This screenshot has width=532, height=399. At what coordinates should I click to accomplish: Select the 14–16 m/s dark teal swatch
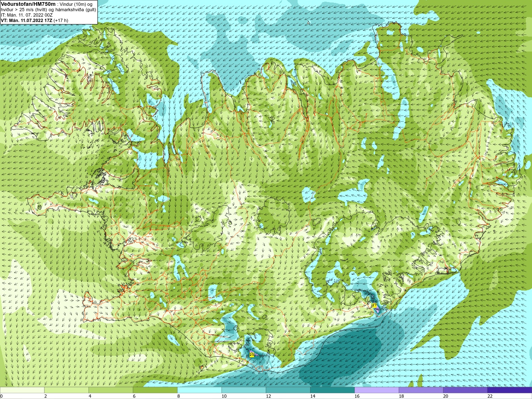pos(332,390)
